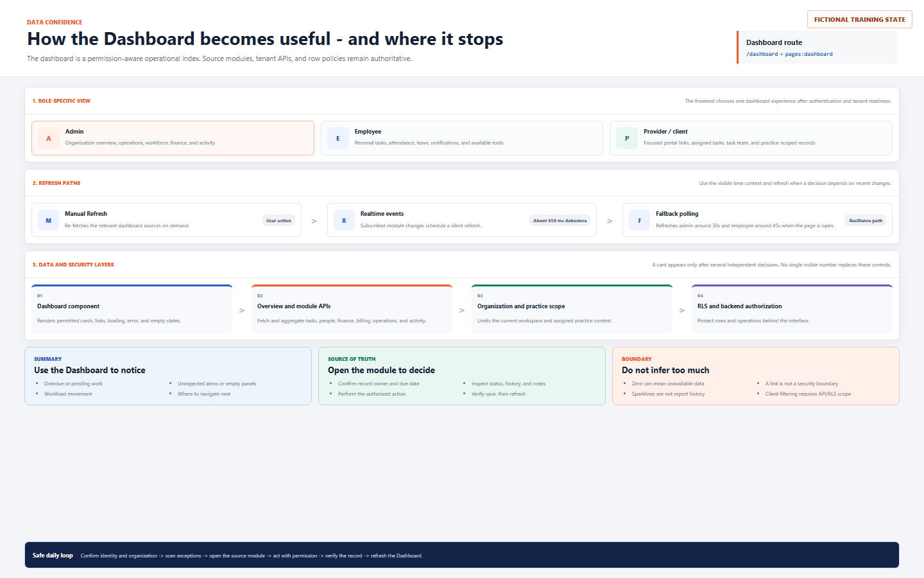Click 'Workload movement' bullet
The height and width of the screenshot is (578, 924).
click(68, 394)
